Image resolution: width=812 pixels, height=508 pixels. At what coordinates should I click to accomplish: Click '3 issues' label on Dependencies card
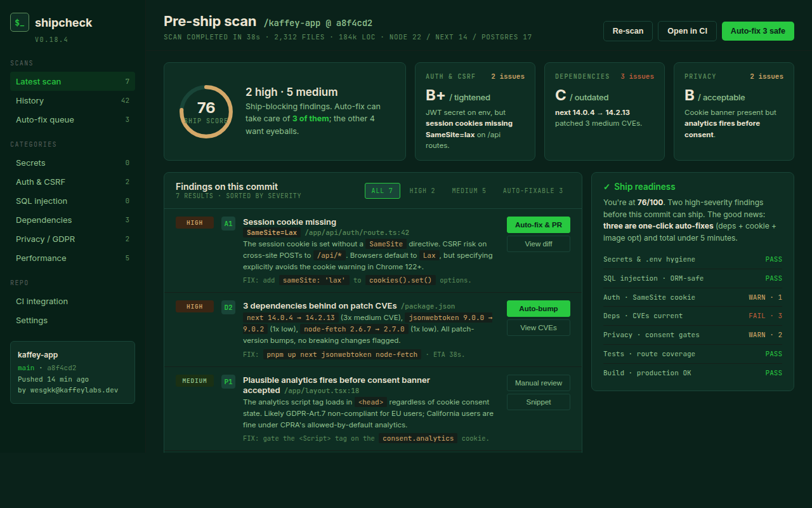coord(637,76)
